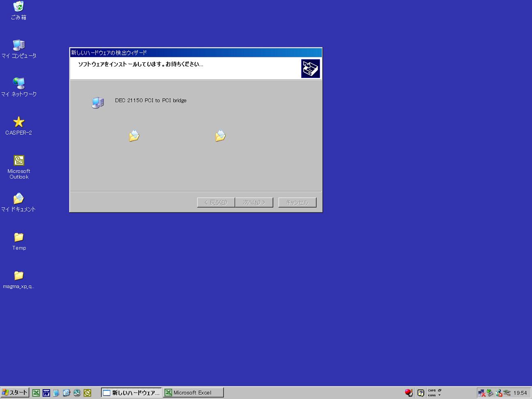The width and height of the screenshot is (532, 399).
Task: Select the マイ ドキュメント desktop icon
Action: [x=18, y=203]
